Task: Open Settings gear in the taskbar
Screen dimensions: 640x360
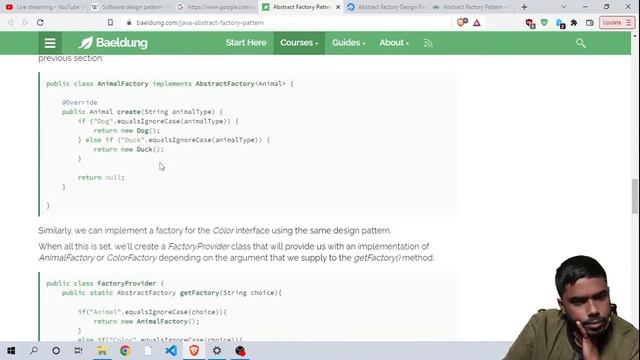Action: (x=217, y=351)
